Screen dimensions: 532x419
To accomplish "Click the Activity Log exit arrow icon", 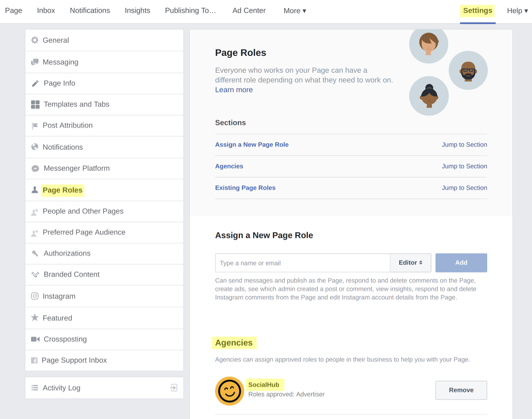I will coord(173,388).
